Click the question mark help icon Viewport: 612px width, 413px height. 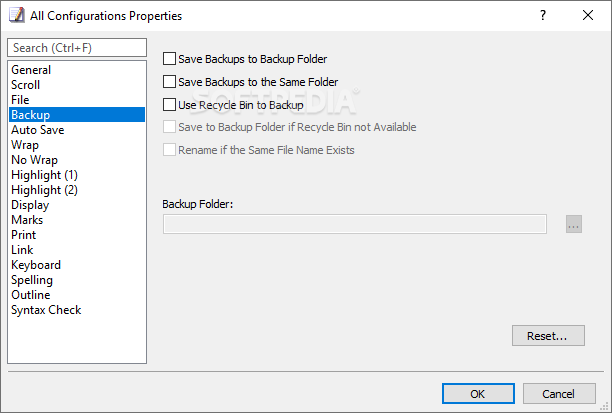pos(543,15)
